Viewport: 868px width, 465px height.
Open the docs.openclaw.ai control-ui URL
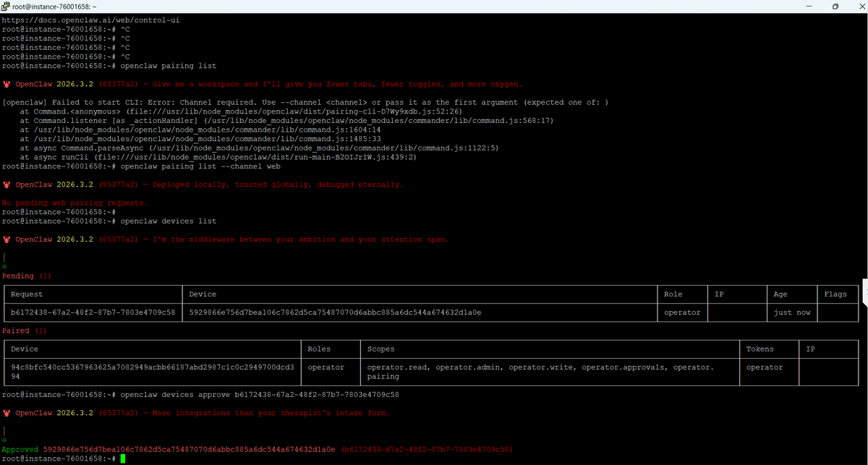click(x=90, y=20)
